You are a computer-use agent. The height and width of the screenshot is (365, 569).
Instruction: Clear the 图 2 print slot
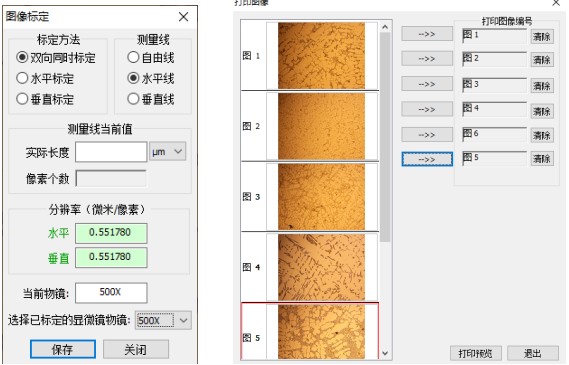[542, 60]
